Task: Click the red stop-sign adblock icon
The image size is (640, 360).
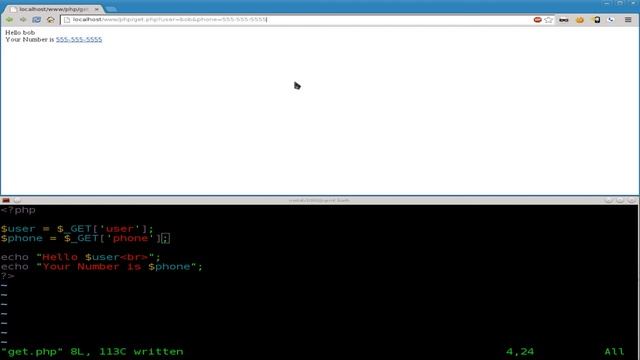Action: pyautogui.click(x=538, y=20)
